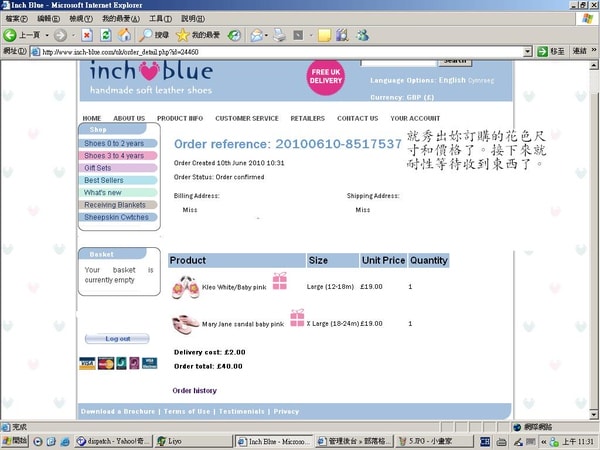
Task: Browse Shoes 0 to 2 years
Action: click(118, 143)
